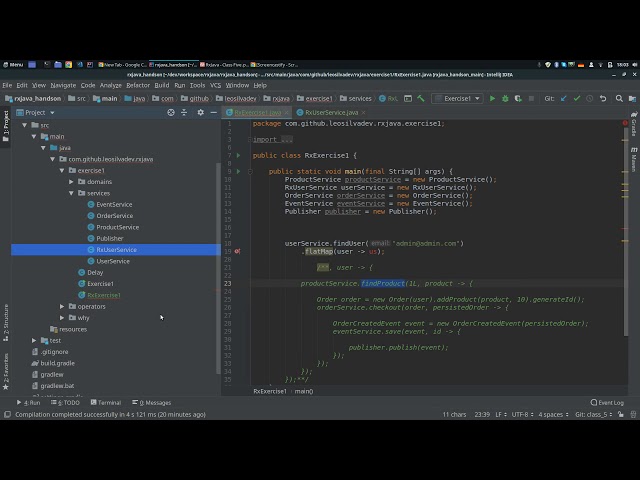This screenshot has width=640, height=480.
Task: Change UTF-8 file encoding in status bar
Action: [x=522, y=414]
